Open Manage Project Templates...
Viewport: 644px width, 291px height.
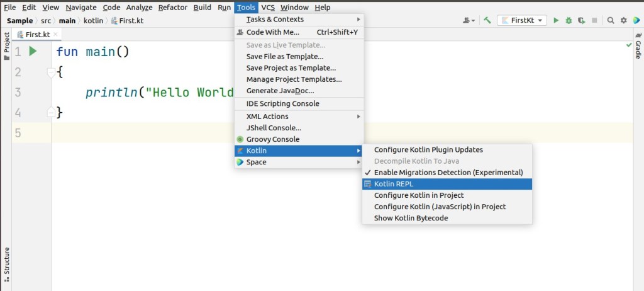pos(299,79)
